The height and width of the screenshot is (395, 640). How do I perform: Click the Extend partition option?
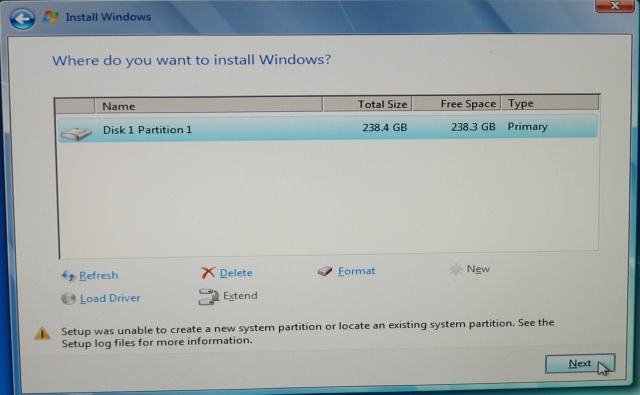240,295
